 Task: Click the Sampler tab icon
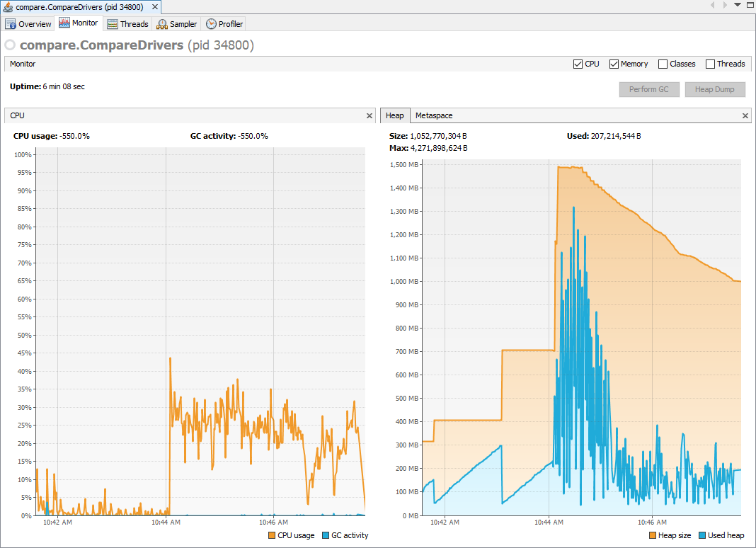click(x=162, y=24)
